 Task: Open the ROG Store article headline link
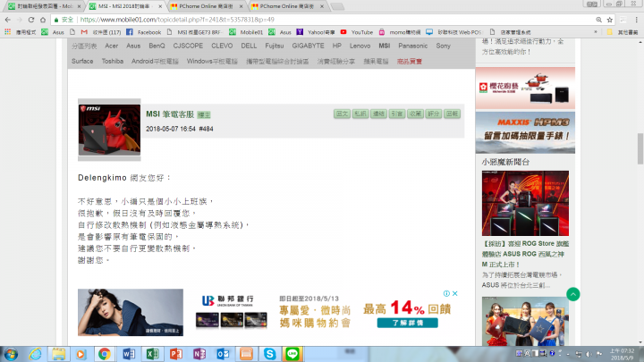click(525, 254)
